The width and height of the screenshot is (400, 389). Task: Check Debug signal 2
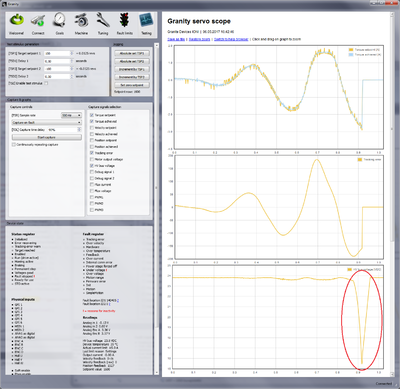pyautogui.click(x=92, y=178)
